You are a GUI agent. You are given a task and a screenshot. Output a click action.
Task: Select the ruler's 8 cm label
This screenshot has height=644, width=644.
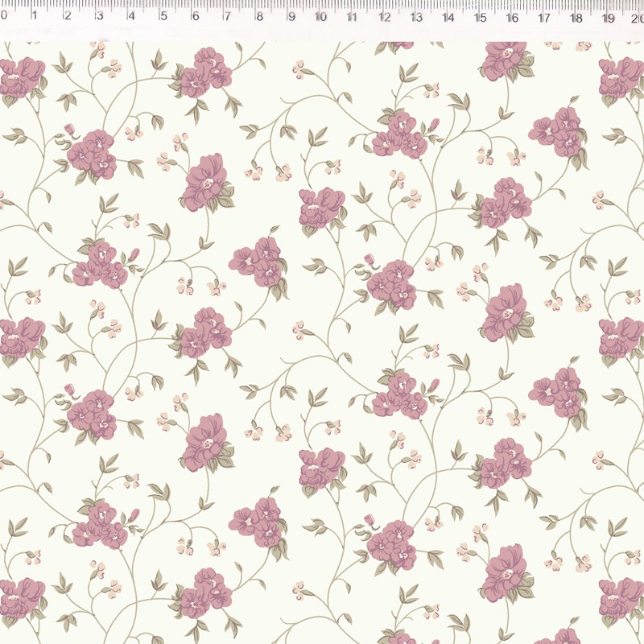258,15
